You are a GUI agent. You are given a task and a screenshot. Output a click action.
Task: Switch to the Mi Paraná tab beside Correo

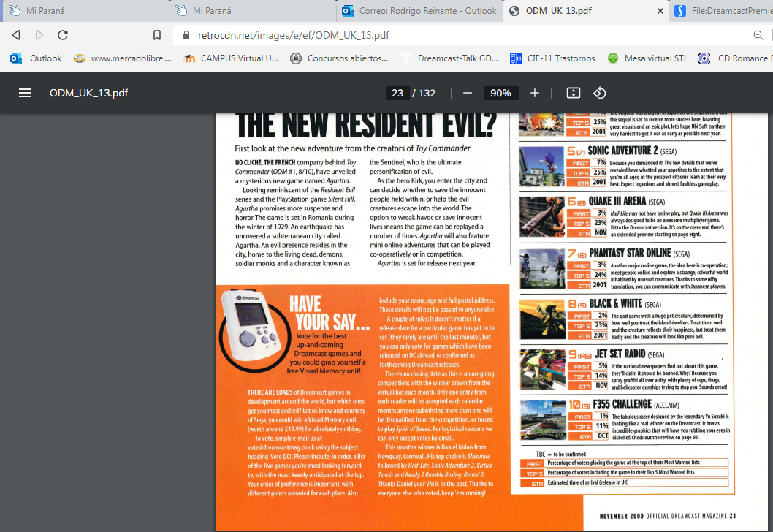pyautogui.click(x=252, y=11)
